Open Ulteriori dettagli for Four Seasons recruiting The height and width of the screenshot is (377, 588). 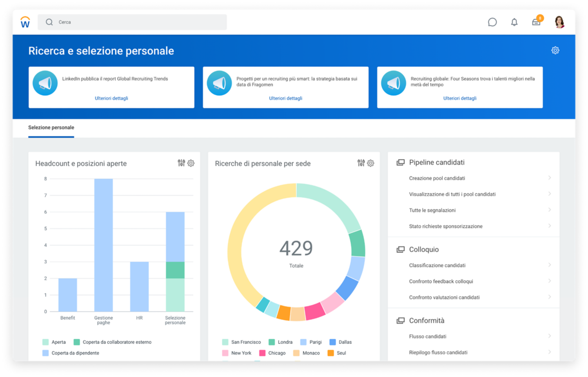pos(460,98)
